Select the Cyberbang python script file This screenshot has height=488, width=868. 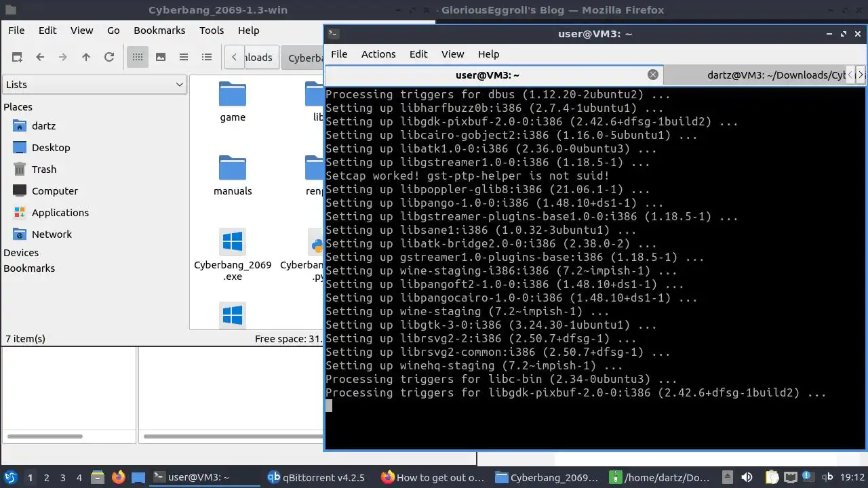click(302, 255)
